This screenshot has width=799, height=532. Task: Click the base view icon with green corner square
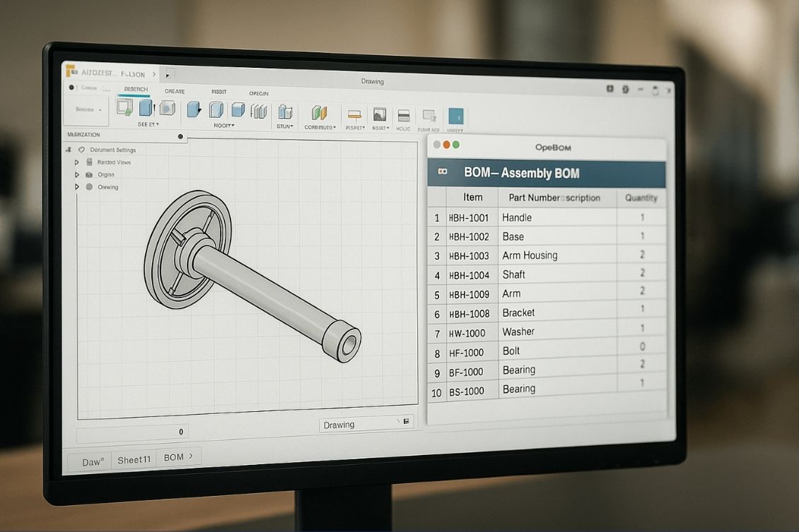[x=125, y=107]
